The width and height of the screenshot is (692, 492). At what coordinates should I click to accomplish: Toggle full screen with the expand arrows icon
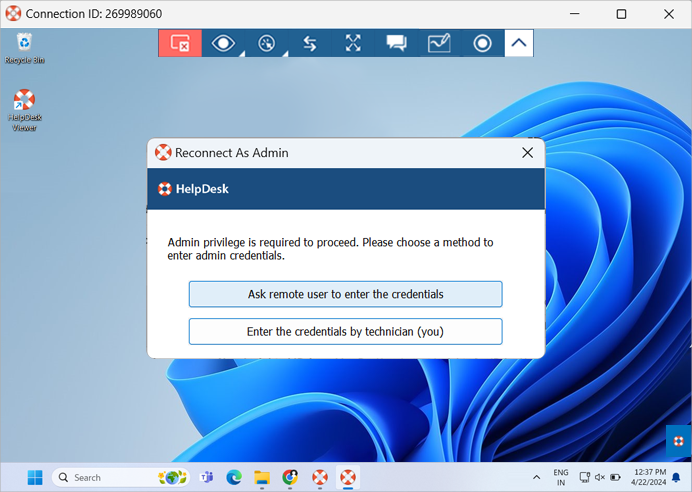(353, 43)
